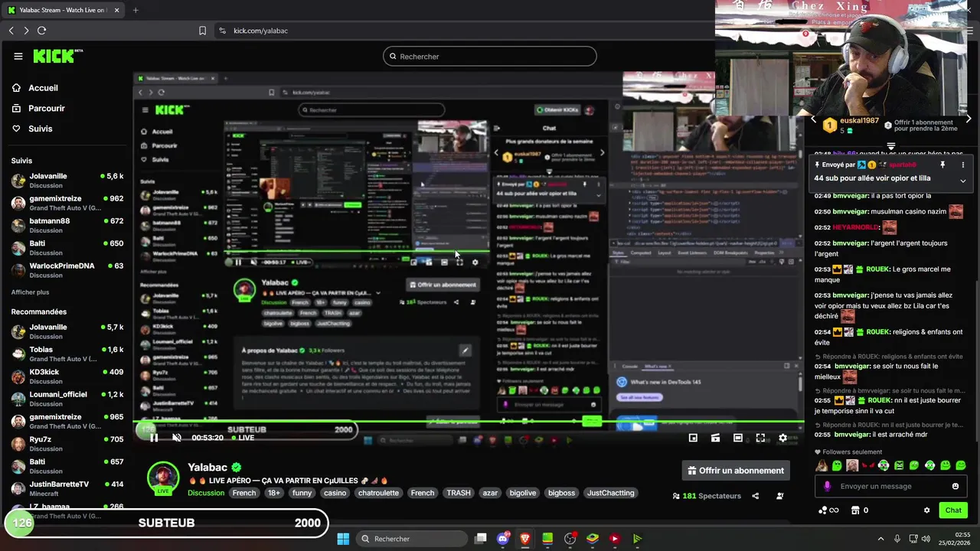This screenshot has height=551, width=980.
Task: Select the casino stream tag
Action: click(x=335, y=493)
